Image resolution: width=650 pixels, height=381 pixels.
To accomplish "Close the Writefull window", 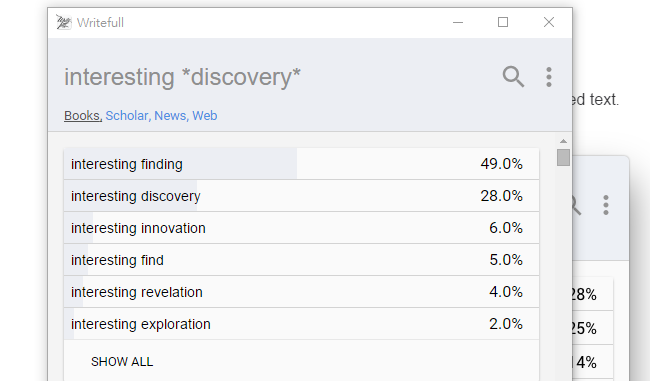I will pos(549,22).
